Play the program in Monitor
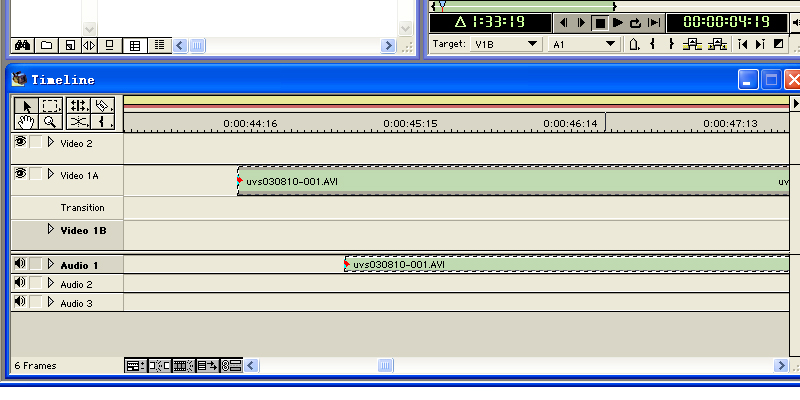This screenshot has height=400, width=800. (618, 22)
